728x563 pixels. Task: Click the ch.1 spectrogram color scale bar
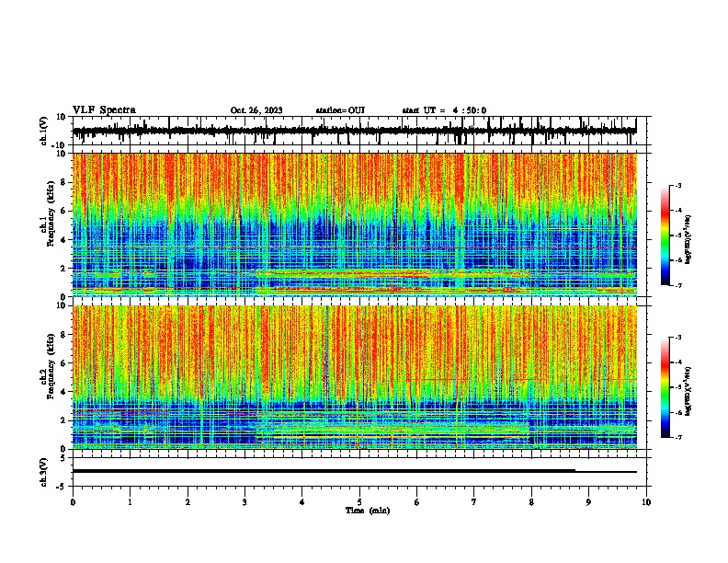click(x=665, y=236)
